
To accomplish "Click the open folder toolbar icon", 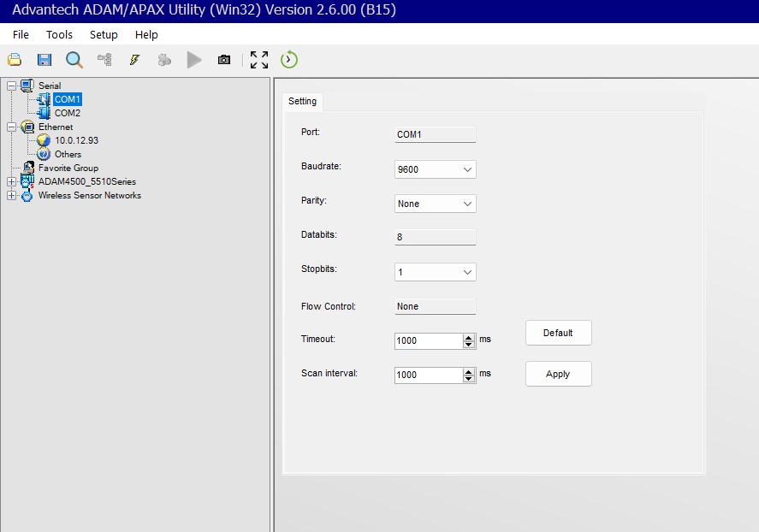I will point(15,60).
